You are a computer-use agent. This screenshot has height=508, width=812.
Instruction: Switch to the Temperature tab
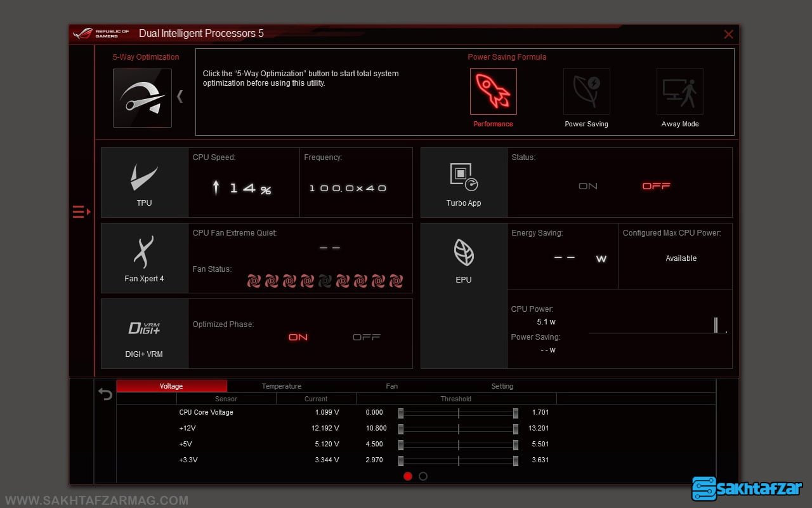281,386
